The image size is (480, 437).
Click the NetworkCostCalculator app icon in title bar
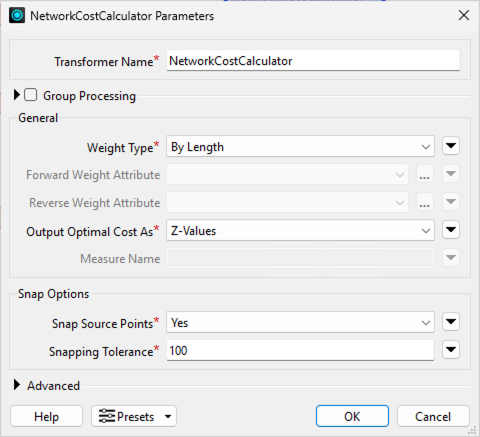pyautogui.click(x=17, y=15)
